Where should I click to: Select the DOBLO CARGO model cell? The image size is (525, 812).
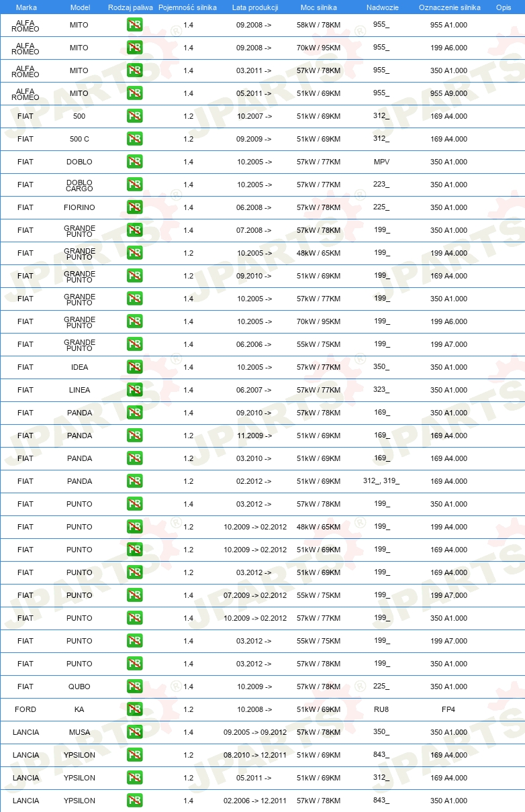pyautogui.click(x=79, y=185)
